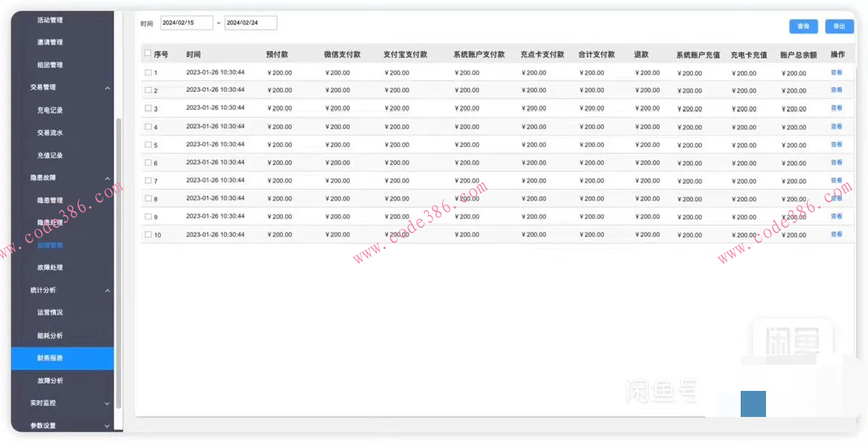868x443 pixels.
Task: Expand the 实时监控 menu chevron
Action: pyautogui.click(x=108, y=403)
